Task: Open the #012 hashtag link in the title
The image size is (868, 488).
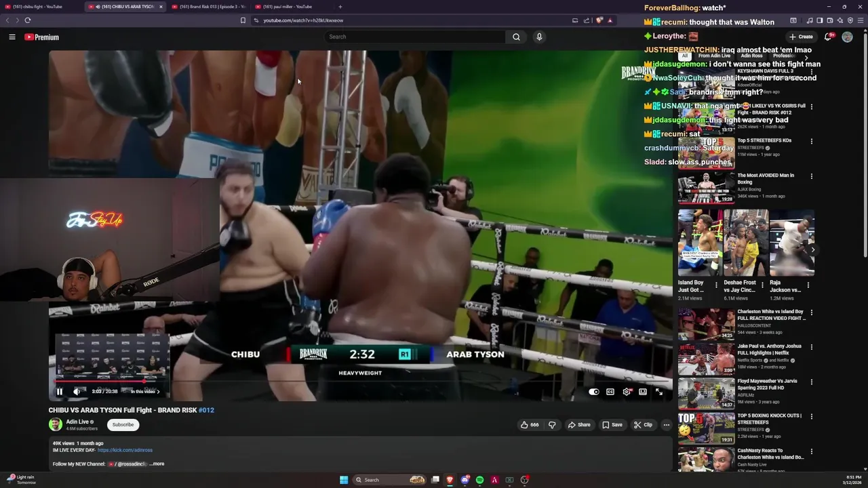Action: pos(206,410)
